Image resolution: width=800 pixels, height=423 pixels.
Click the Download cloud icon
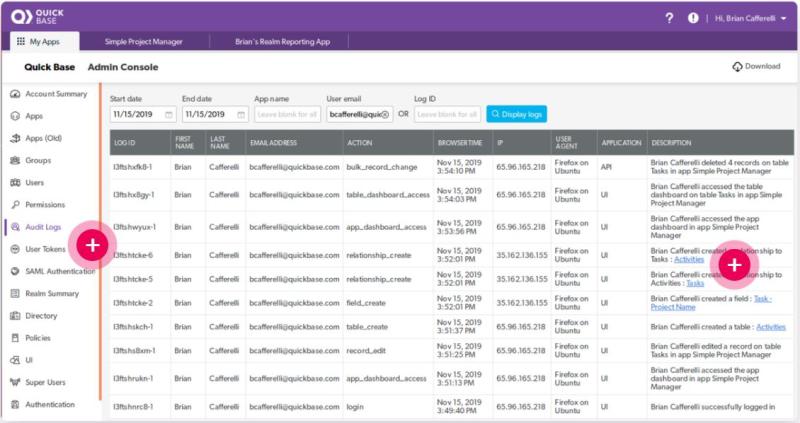[737, 66]
